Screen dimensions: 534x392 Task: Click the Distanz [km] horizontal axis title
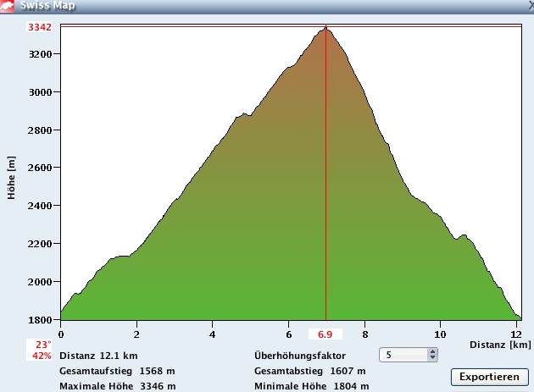pos(499,345)
